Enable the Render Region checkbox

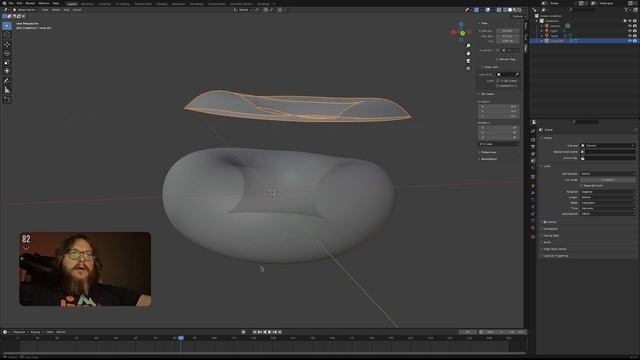point(498,59)
